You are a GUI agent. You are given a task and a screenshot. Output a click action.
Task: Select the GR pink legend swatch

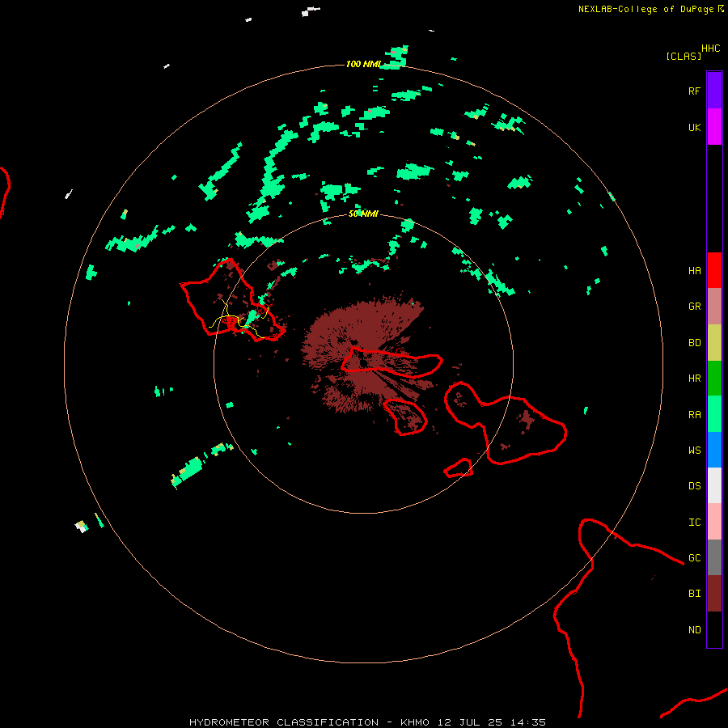click(714, 307)
